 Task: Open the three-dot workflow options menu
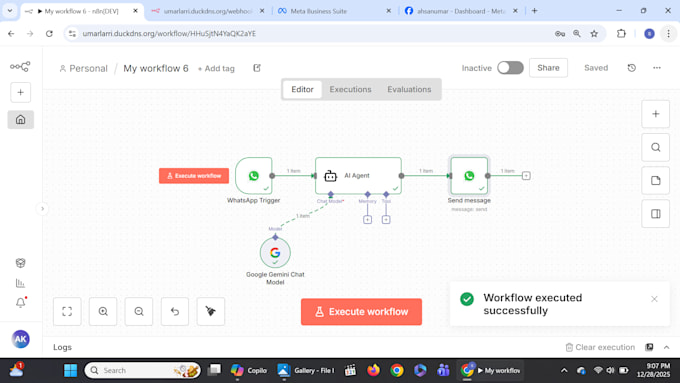tap(657, 68)
